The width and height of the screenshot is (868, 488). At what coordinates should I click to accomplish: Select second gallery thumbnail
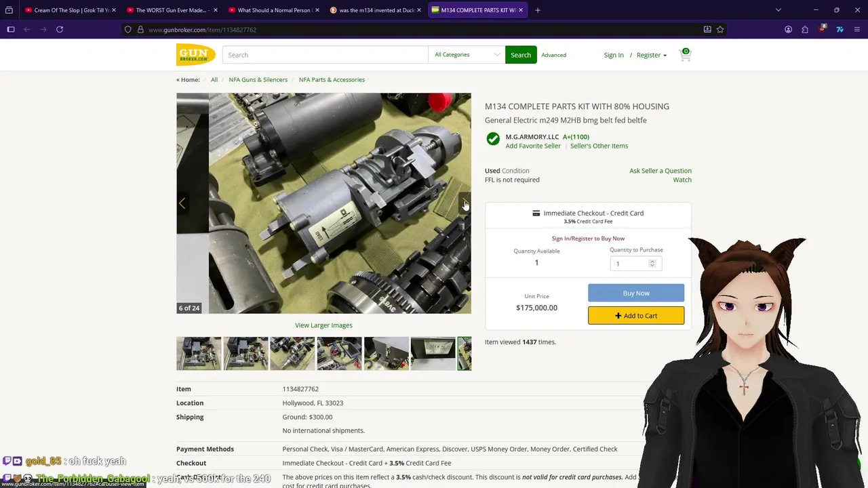tap(245, 353)
